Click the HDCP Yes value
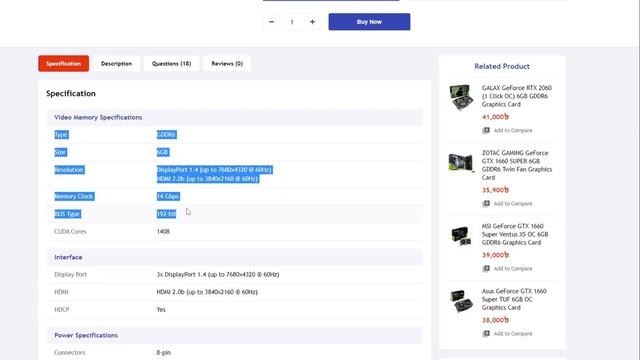640x360 pixels. coord(161,310)
